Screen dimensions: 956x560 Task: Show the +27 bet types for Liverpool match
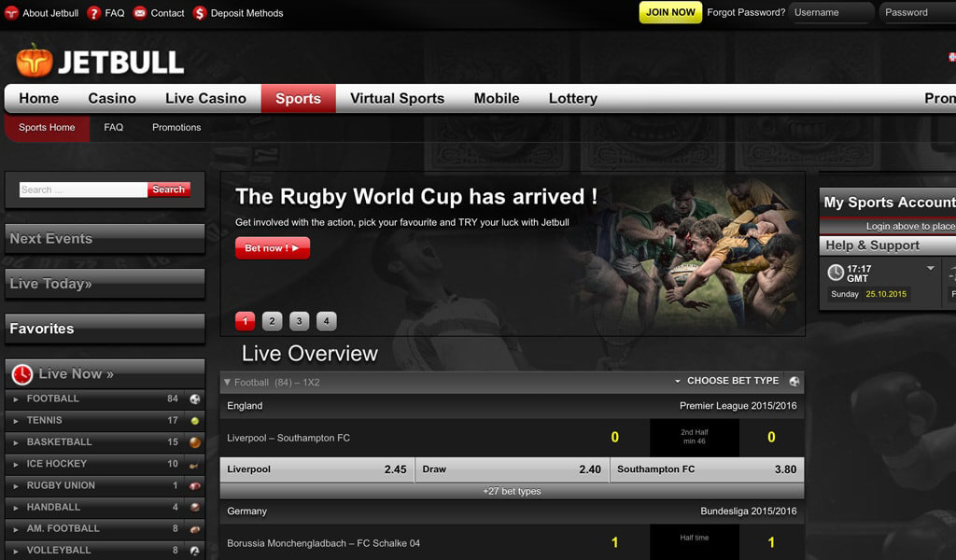coord(513,491)
